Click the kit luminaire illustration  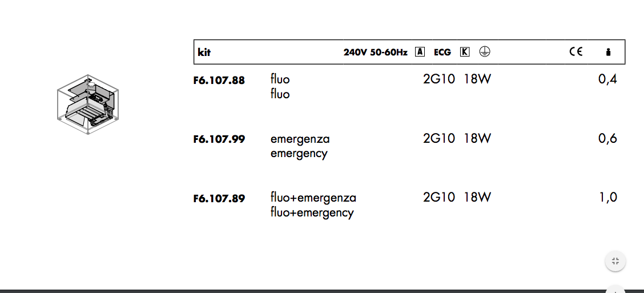(87, 104)
